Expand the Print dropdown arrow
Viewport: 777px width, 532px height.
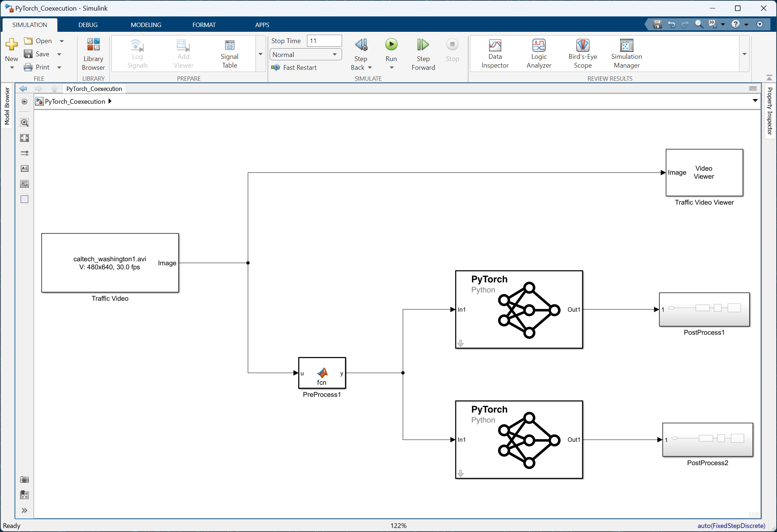(59, 67)
